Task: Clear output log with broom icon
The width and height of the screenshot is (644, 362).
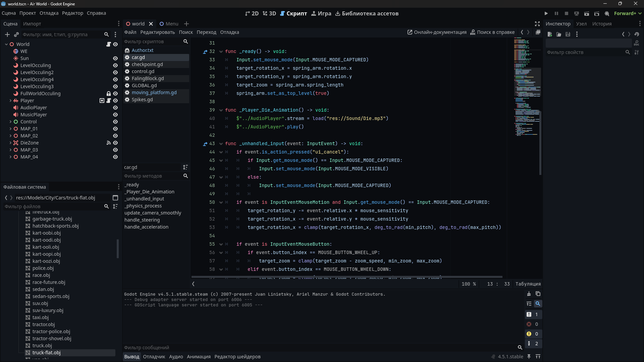Action: [529, 294]
